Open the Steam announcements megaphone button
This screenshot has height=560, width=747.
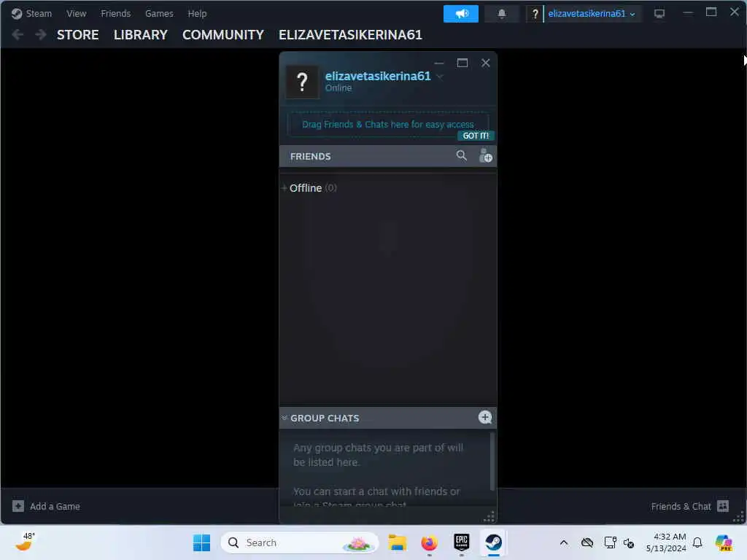tap(461, 14)
